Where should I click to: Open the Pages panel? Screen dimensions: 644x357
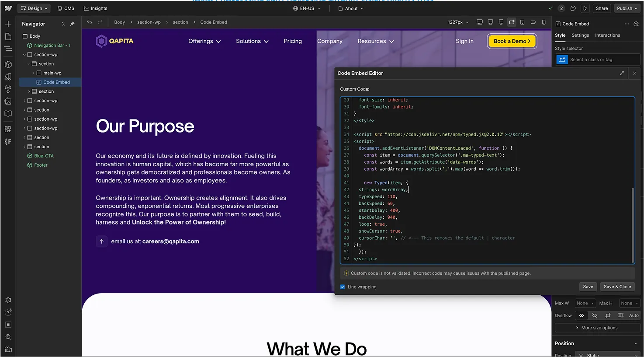(x=8, y=36)
